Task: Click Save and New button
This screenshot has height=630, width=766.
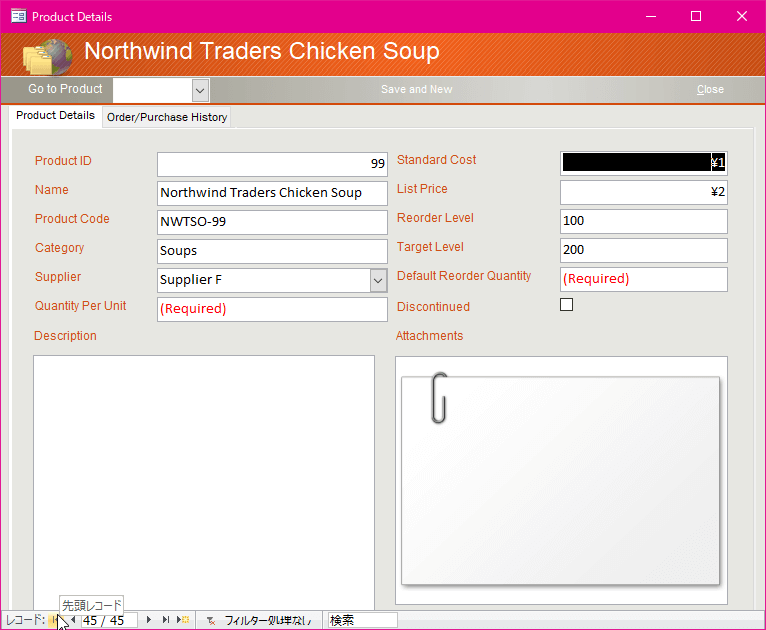Action: [417, 89]
